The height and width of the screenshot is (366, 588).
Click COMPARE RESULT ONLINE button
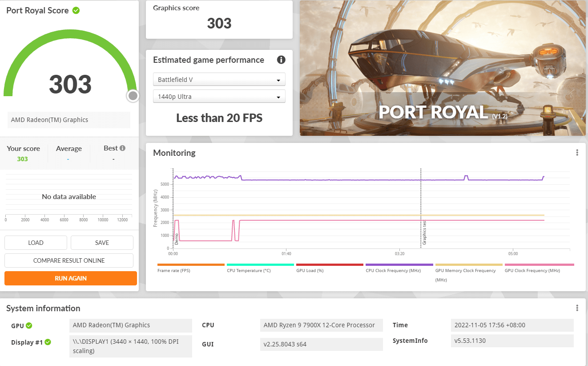[x=69, y=260]
